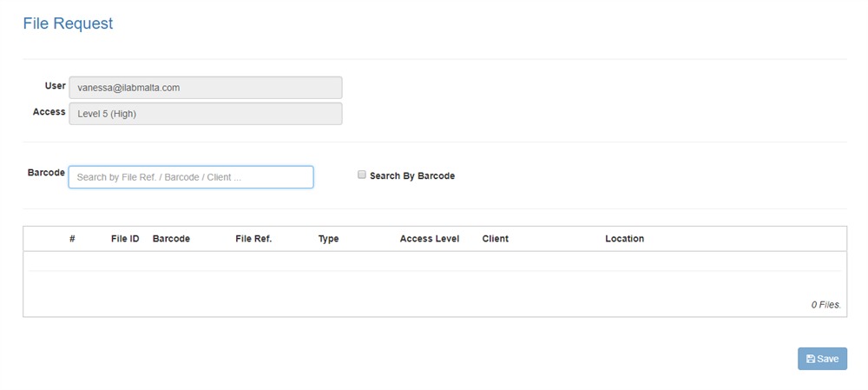This screenshot has height=390, width=868.
Task: Click the Barcode label beside search box
Action: 46,173
